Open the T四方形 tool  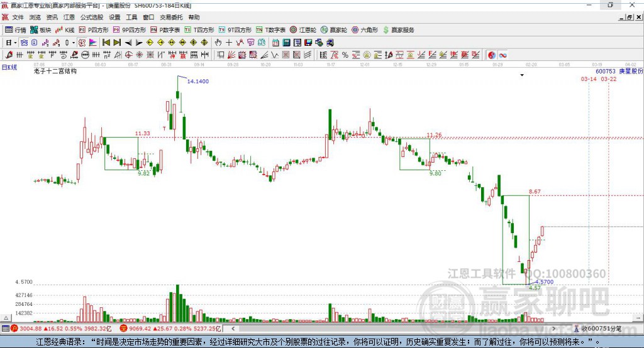(x=199, y=30)
